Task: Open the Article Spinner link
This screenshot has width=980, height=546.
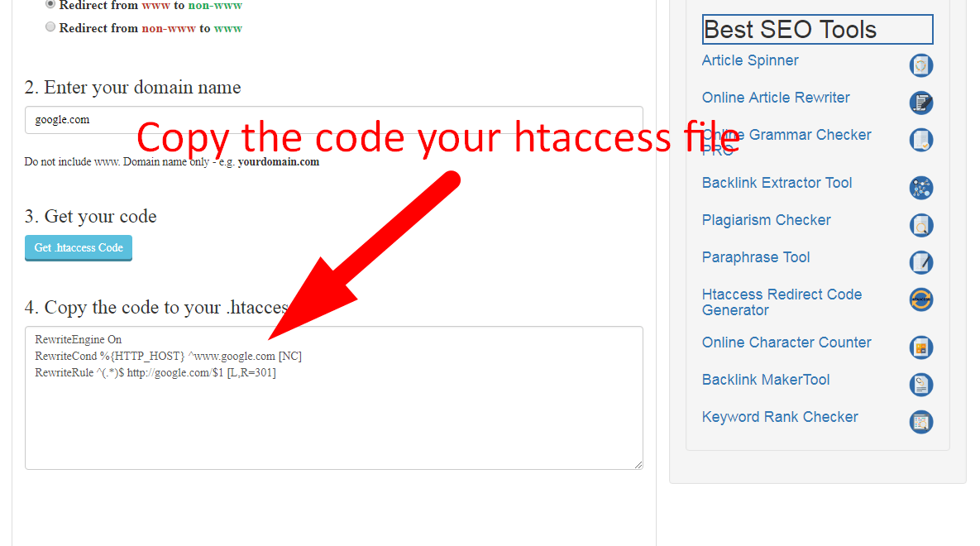Action: coord(749,60)
